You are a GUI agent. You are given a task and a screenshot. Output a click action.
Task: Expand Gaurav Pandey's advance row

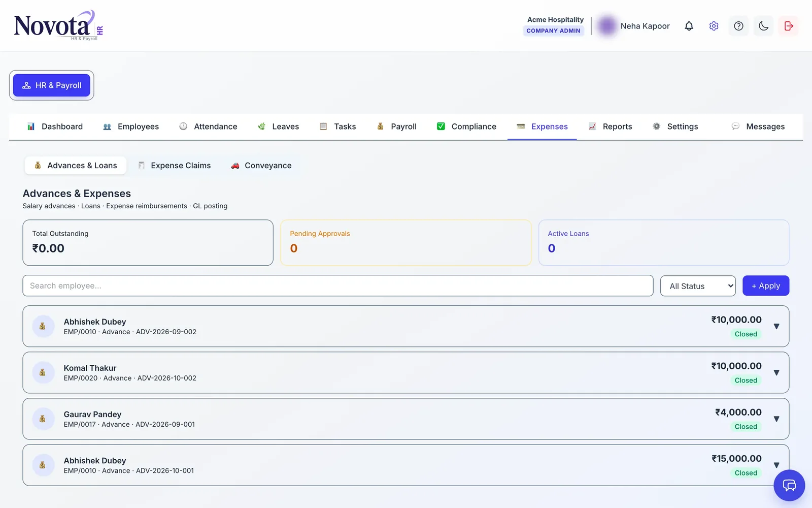[776, 419]
